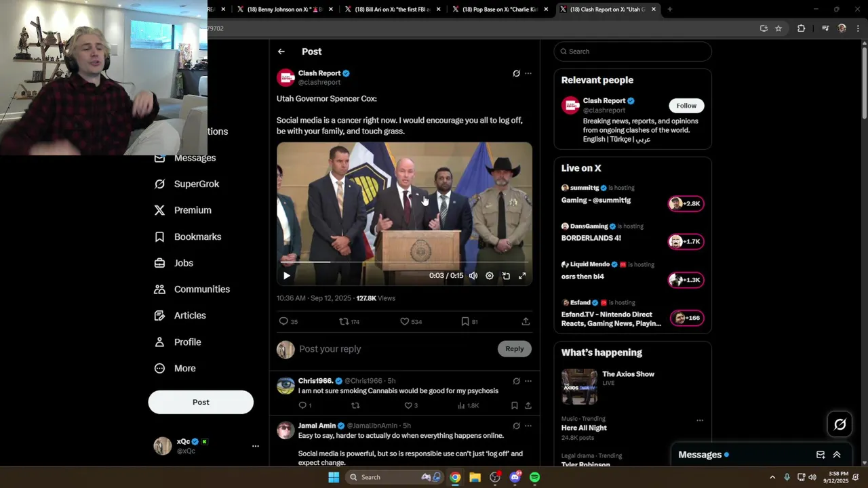This screenshot has height=488, width=868.
Task: Join Esfand live stream
Action: pyautogui.click(x=686, y=318)
